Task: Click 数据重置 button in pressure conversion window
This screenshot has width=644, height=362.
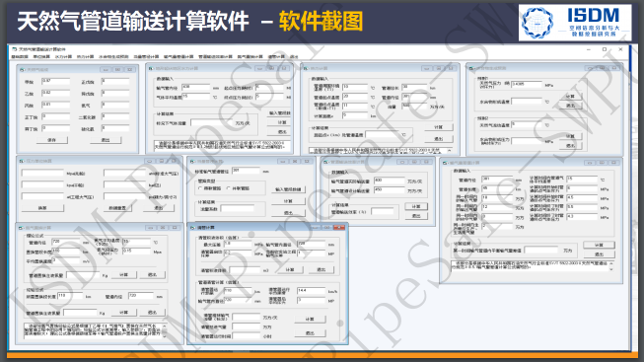Action: click(117, 208)
